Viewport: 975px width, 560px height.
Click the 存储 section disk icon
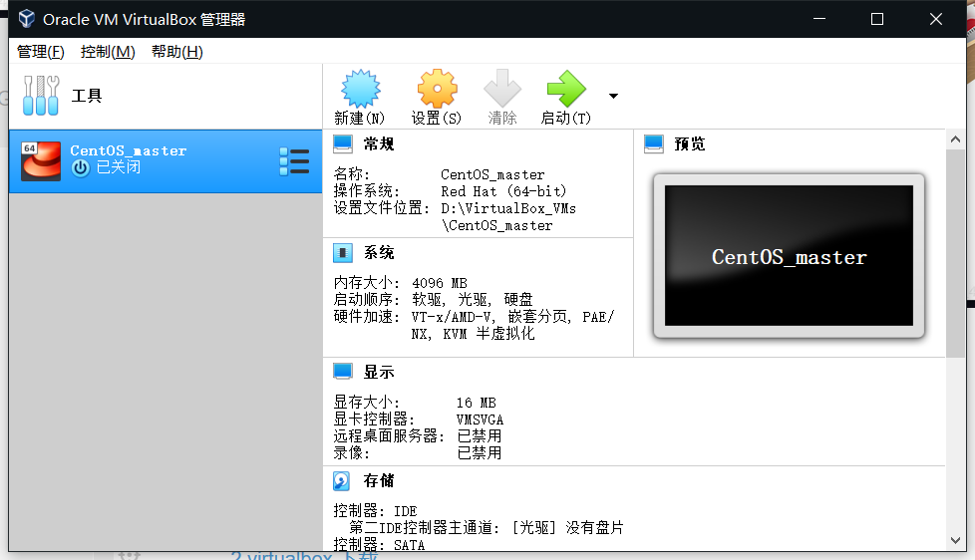[x=341, y=481]
